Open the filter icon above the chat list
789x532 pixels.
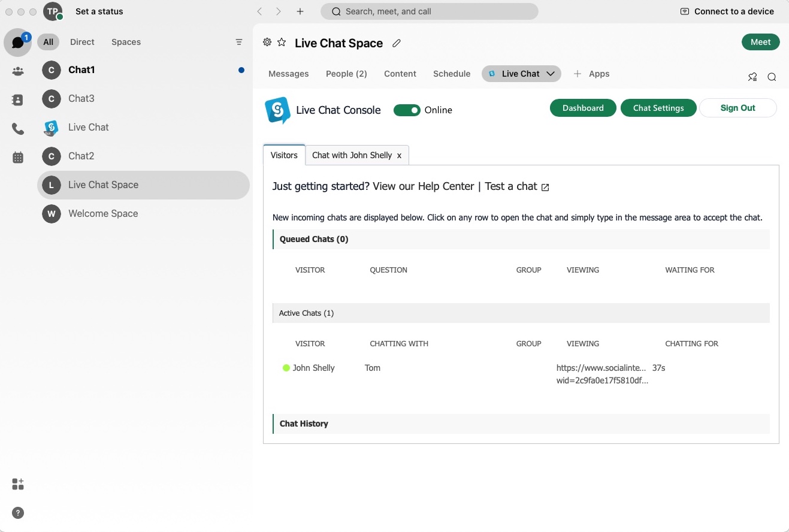click(239, 42)
